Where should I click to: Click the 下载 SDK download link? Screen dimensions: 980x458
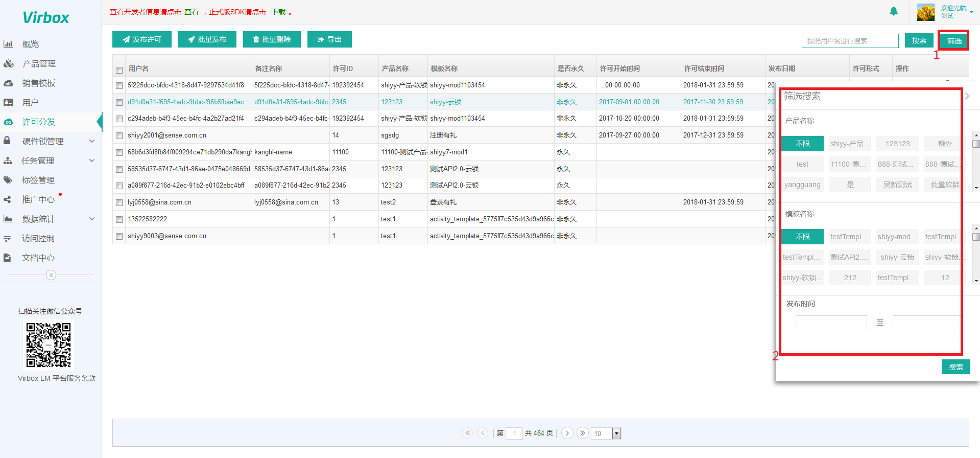278,12
